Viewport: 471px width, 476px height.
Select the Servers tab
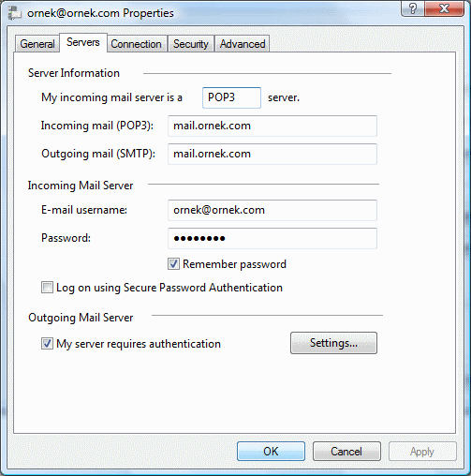tap(83, 42)
